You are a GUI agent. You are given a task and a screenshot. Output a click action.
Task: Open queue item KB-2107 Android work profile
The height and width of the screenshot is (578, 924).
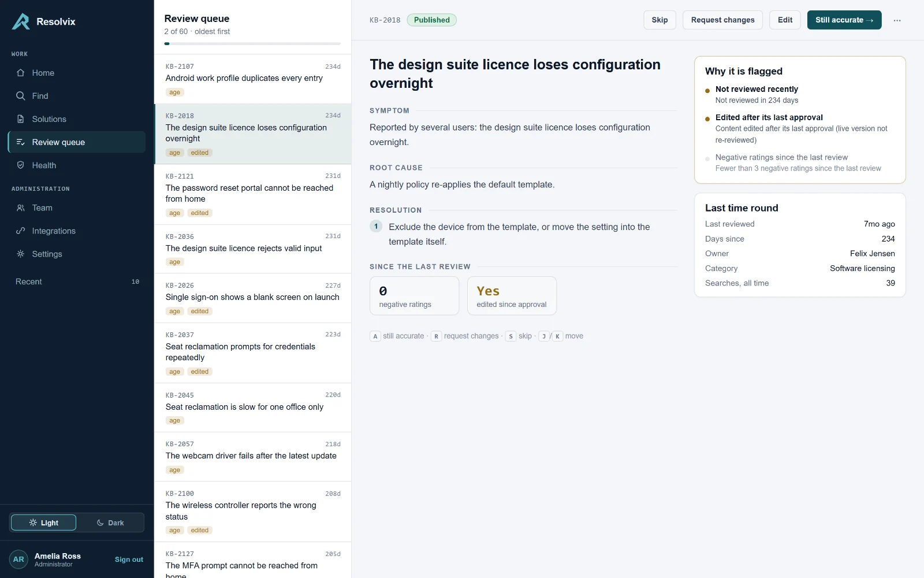click(253, 79)
